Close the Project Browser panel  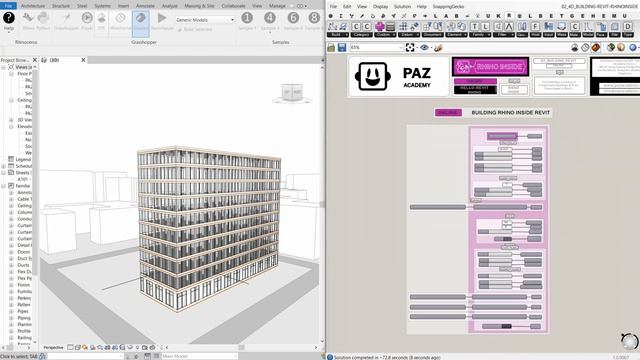pos(34,60)
